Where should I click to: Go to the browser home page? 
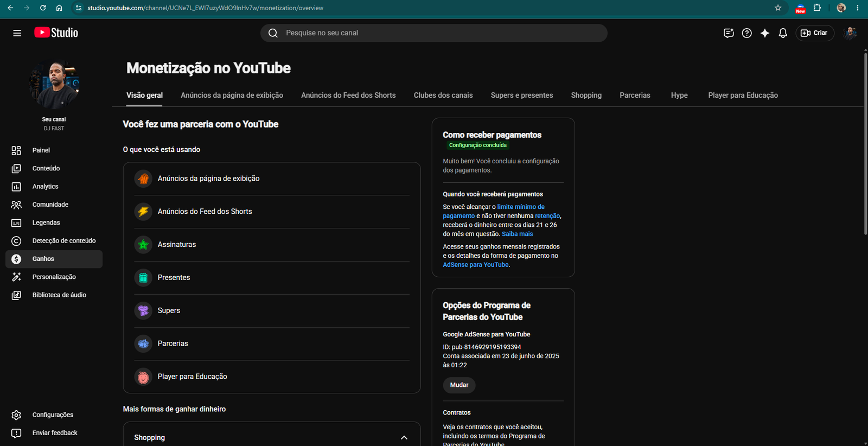pyautogui.click(x=59, y=8)
